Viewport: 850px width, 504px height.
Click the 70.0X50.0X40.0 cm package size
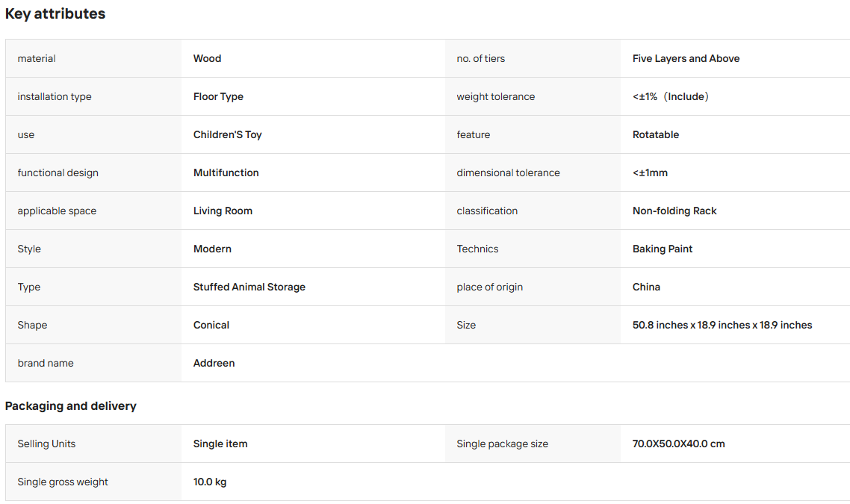point(678,444)
